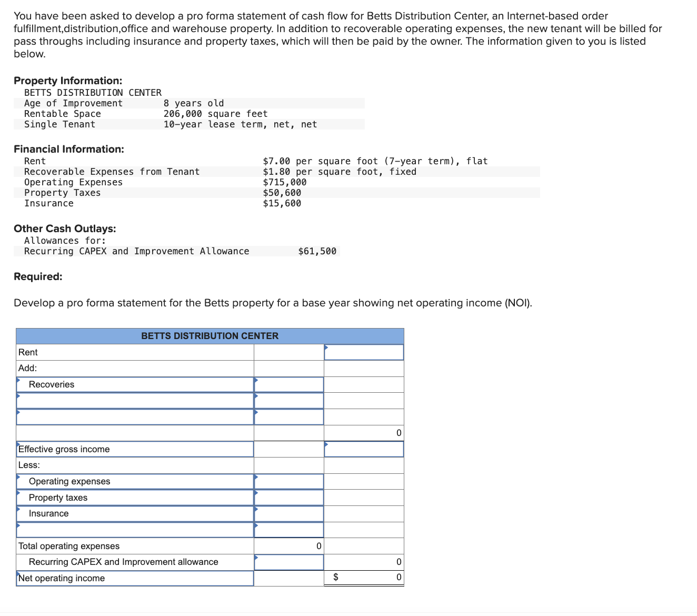Open the blank label dropdown below Recoveries

[135, 400]
